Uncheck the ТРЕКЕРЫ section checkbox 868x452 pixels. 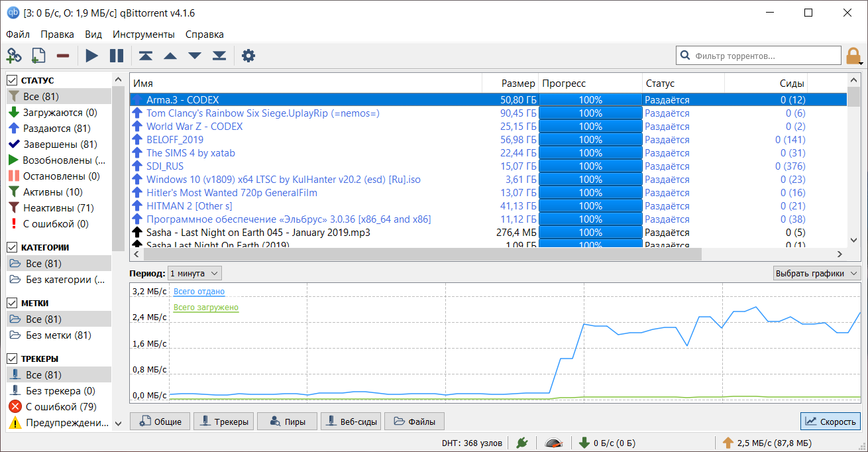(x=12, y=359)
